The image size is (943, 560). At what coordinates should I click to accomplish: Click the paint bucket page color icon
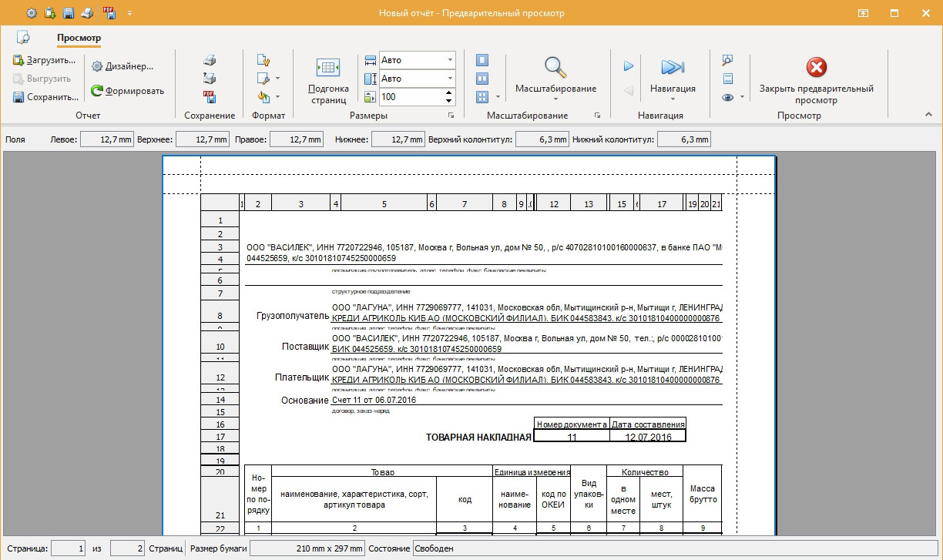[x=263, y=97]
